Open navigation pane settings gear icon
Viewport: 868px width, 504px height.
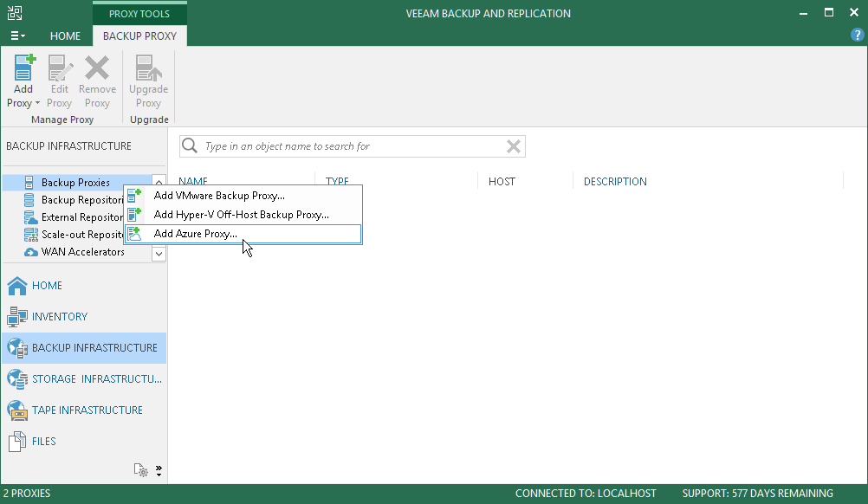(x=140, y=469)
